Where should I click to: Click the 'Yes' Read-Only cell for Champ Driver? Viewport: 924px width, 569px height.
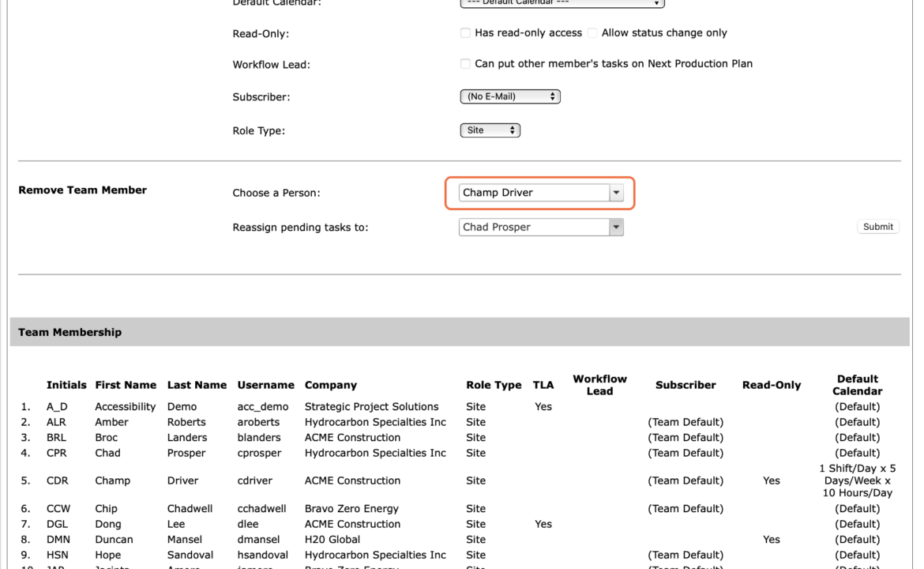(x=772, y=480)
